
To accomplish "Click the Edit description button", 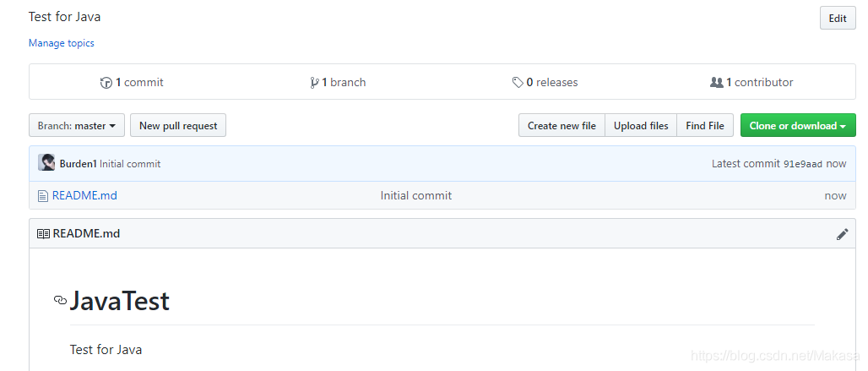I will [837, 19].
